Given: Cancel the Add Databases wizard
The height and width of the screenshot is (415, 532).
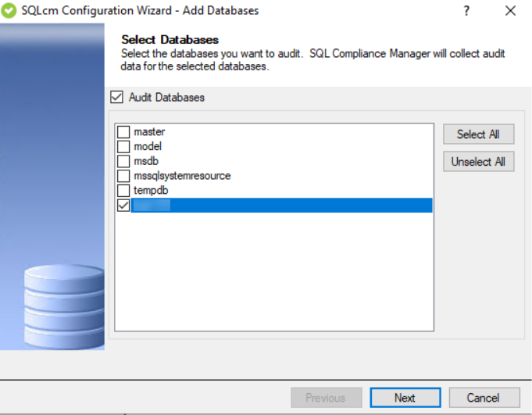Looking at the screenshot, I should pyautogui.click(x=484, y=398).
